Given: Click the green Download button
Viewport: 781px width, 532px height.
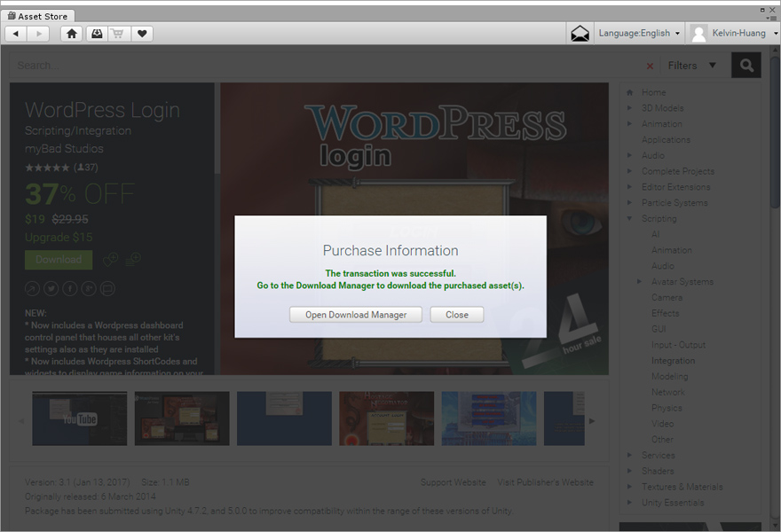Looking at the screenshot, I should coord(59,260).
